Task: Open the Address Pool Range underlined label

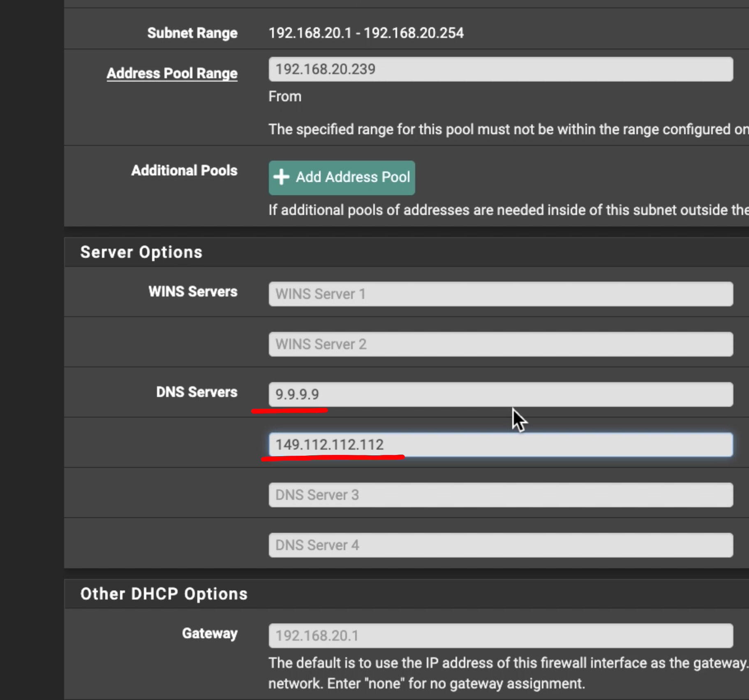Action: pyautogui.click(x=172, y=73)
